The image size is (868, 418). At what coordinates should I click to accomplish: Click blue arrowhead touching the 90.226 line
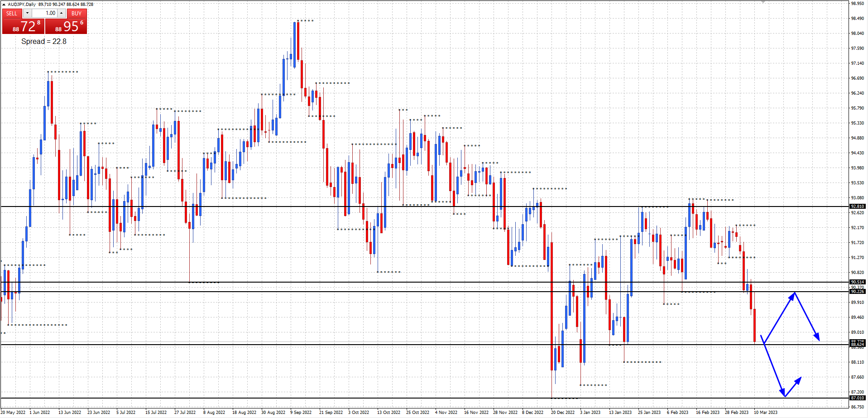click(793, 295)
